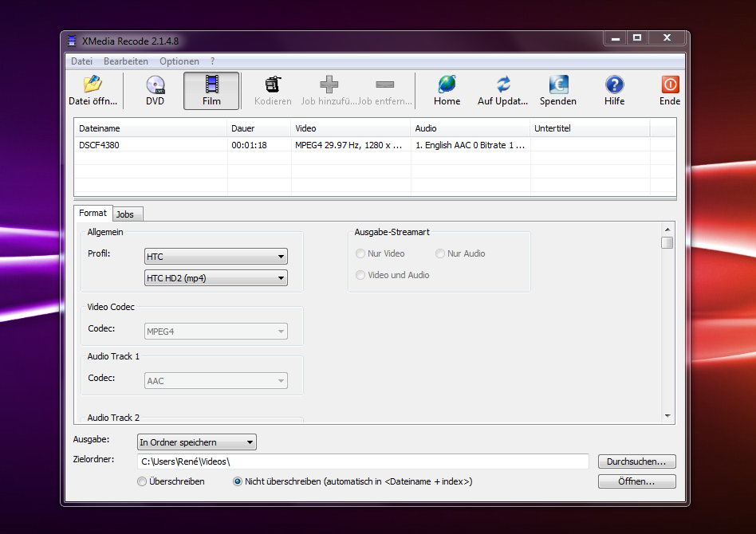The image size is (756, 534).
Task: Click the Dauer column header
Action: click(x=259, y=128)
